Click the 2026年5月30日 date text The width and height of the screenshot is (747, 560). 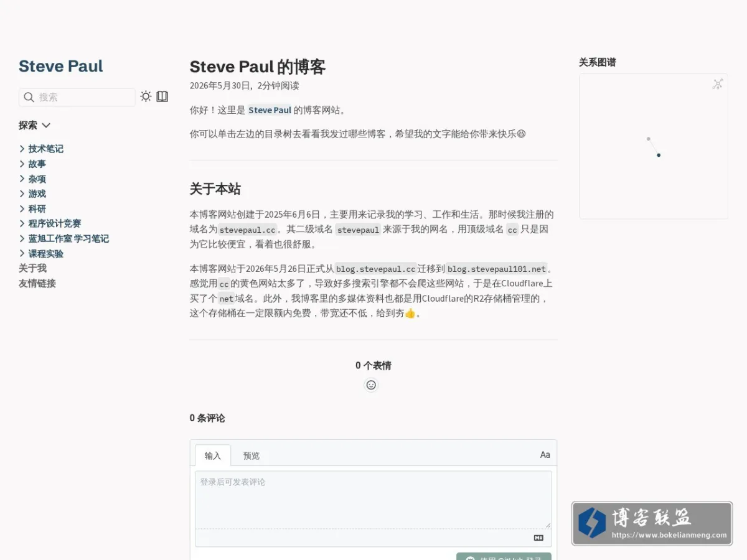pyautogui.click(x=220, y=86)
